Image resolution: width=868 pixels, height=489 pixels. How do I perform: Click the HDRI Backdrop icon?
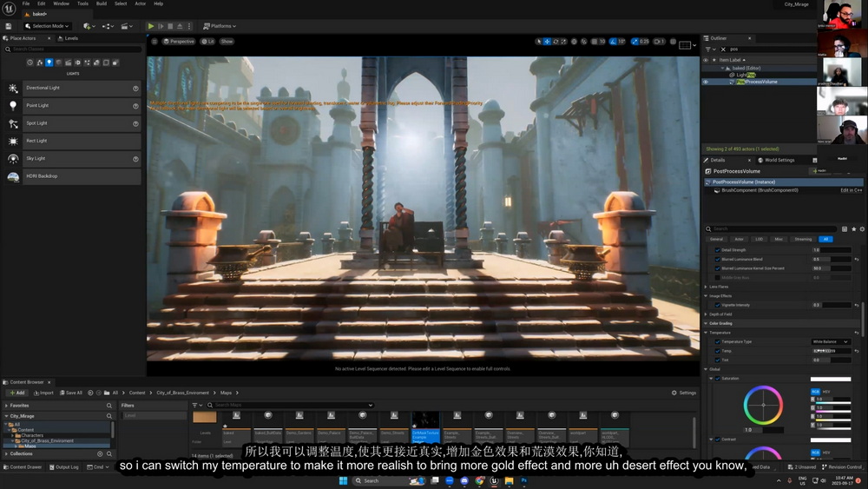(x=13, y=176)
